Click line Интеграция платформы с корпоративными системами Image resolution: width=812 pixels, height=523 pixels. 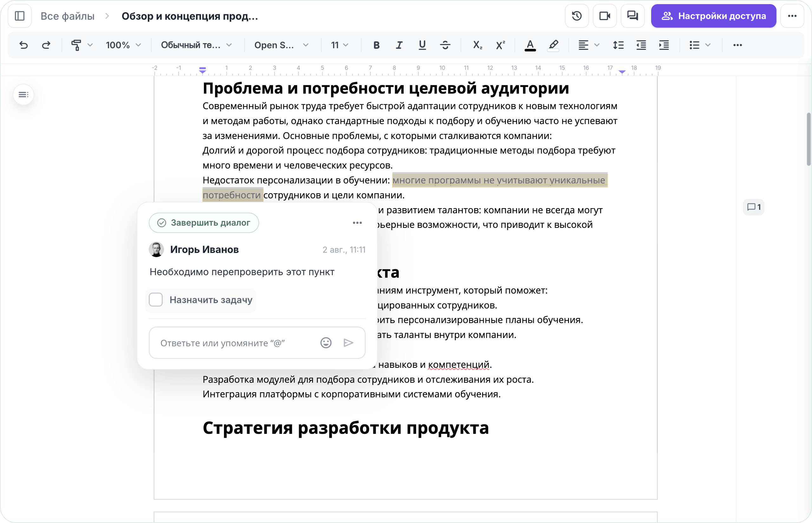click(x=351, y=394)
